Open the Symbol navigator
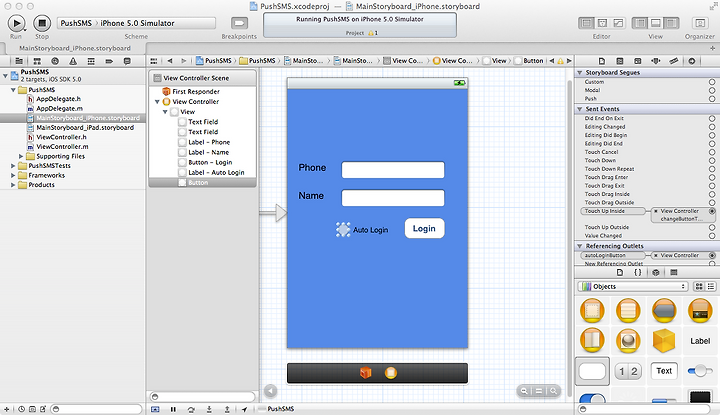 [37, 61]
